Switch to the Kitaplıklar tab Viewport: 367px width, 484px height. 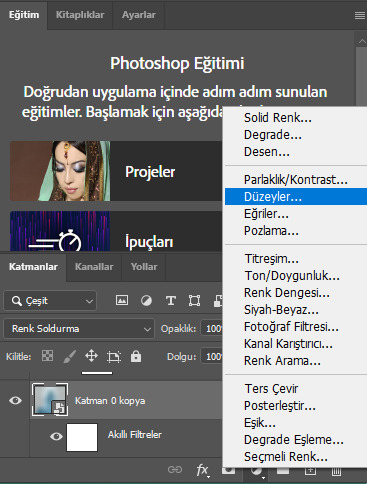(x=80, y=15)
